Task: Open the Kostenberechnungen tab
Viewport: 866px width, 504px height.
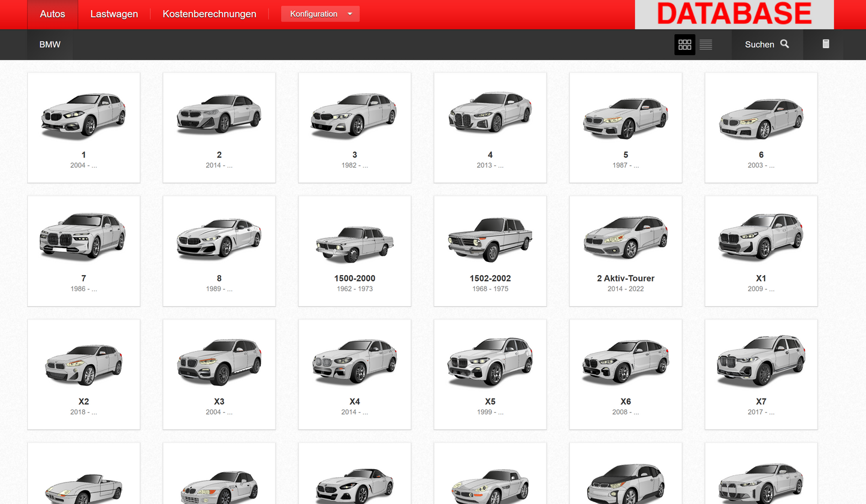Action: [209, 14]
